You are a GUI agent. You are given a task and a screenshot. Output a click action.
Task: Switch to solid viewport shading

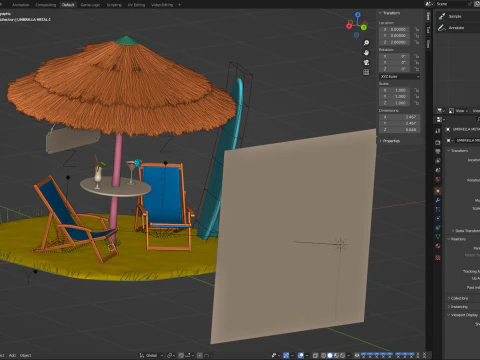tap(330, 355)
